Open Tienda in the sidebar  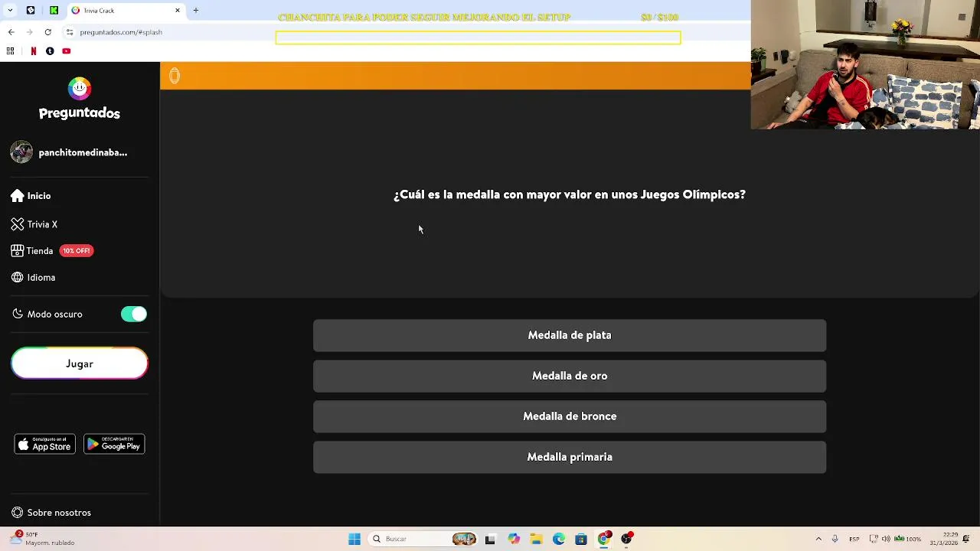click(32, 251)
